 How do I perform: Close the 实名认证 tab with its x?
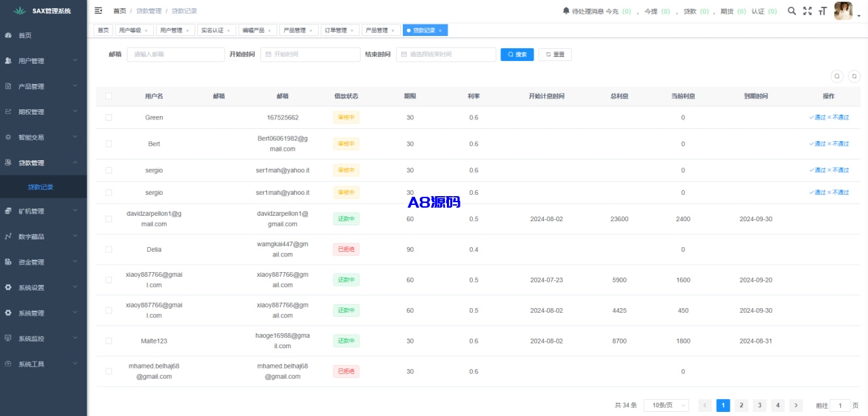[x=228, y=31]
